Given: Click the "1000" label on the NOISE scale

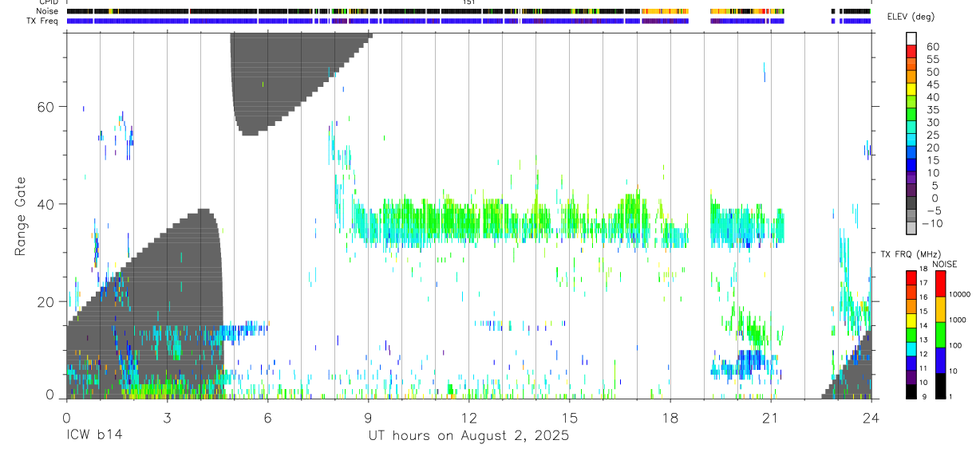Looking at the screenshot, I should (x=957, y=320).
